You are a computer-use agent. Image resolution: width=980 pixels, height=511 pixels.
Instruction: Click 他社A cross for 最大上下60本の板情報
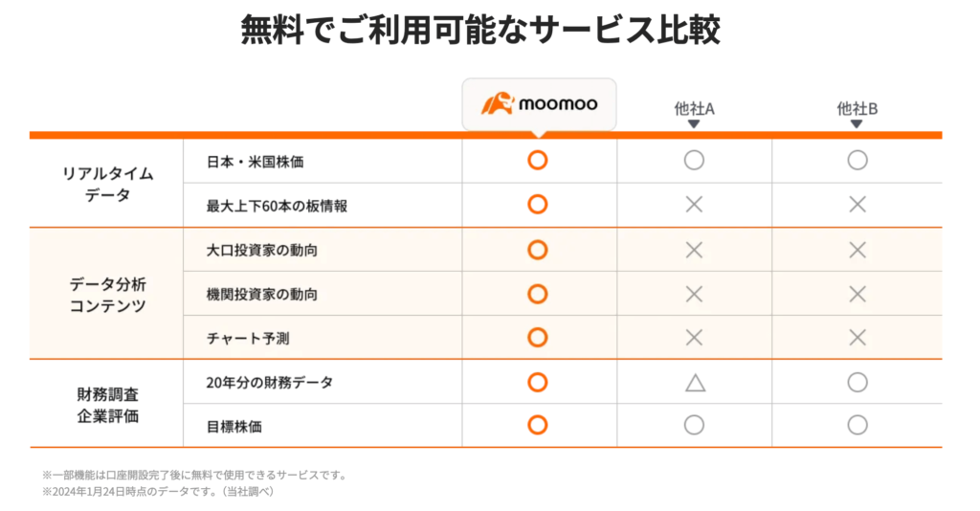coord(695,204)
